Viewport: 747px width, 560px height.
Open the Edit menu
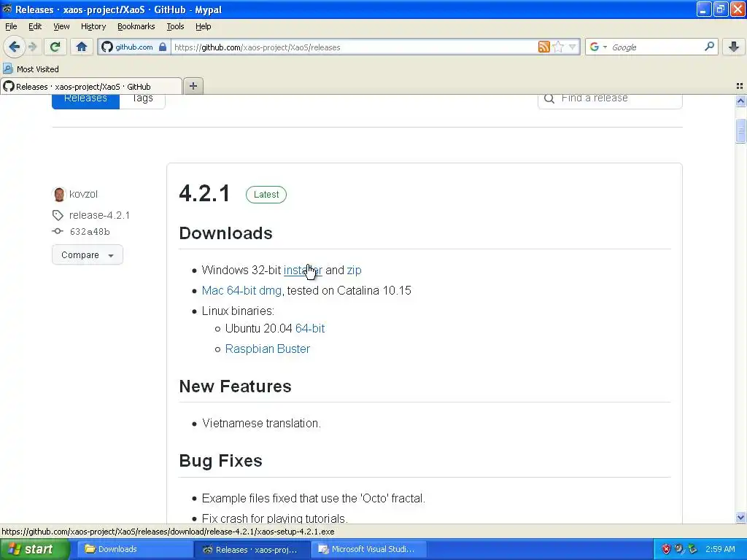coord(35,26)
